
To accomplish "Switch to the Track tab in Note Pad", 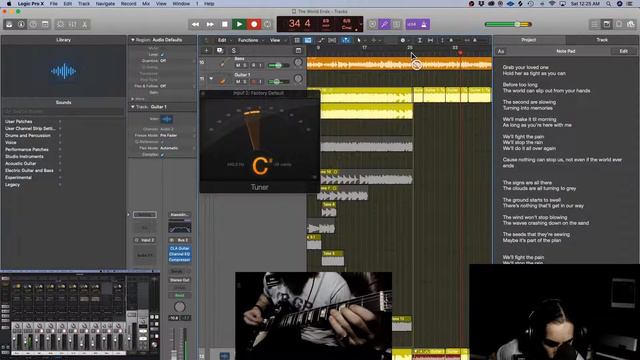I will coord(602,40).
